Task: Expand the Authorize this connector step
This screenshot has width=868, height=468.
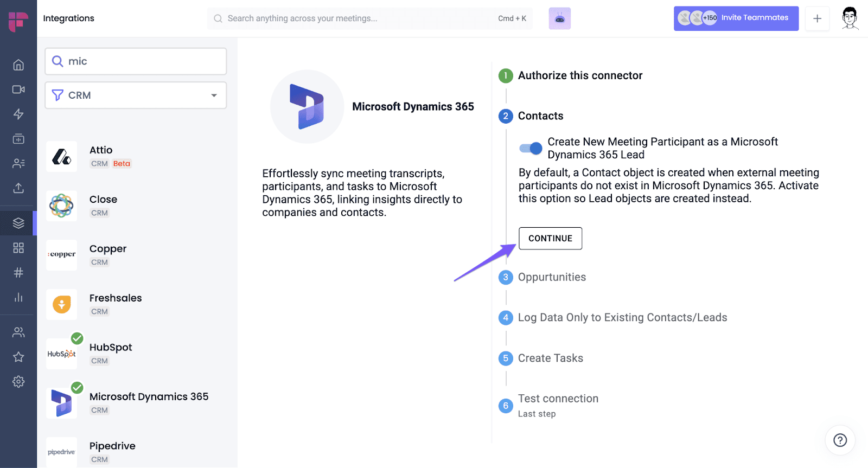Action: pyautogui.click(x=580, y=75)
